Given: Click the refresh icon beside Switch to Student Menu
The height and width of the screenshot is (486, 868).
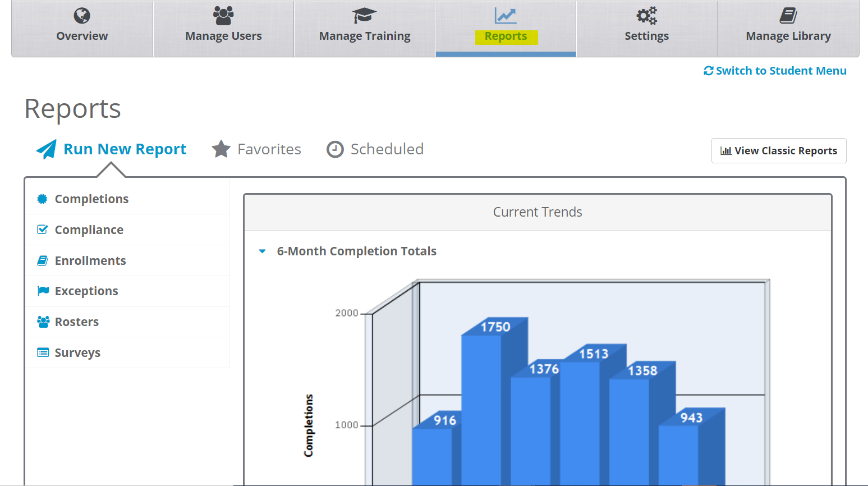Looking at the screenshot, I should pos(709,71).
